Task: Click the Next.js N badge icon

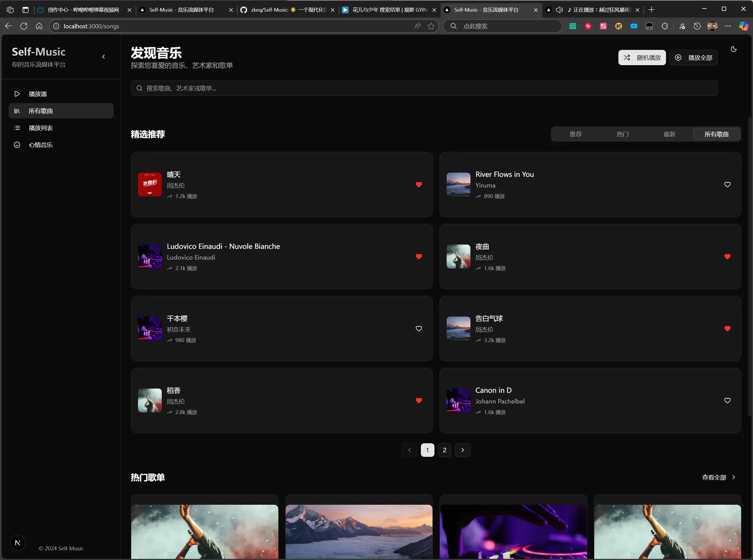Action: pos(18,543)
